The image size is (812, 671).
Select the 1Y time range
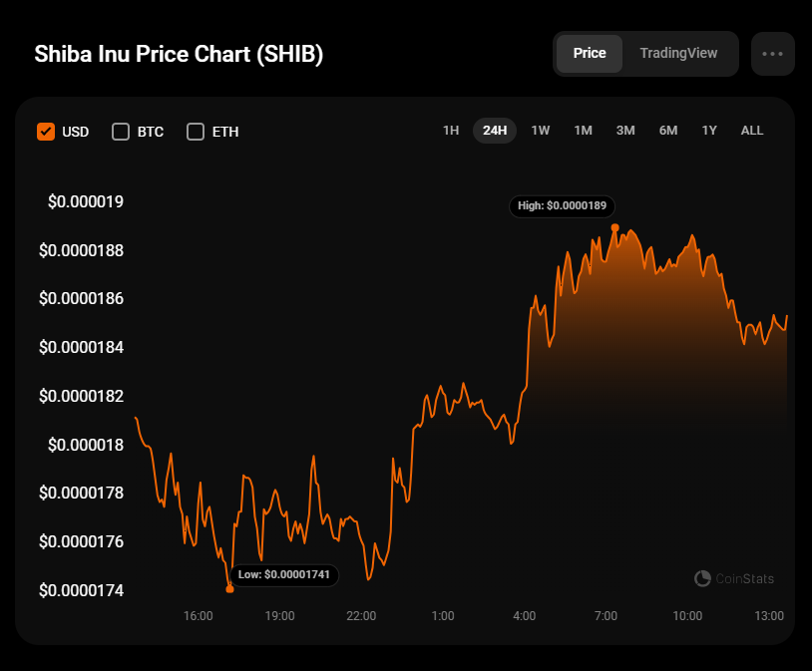pyautogui.click(x=709, y=131)
